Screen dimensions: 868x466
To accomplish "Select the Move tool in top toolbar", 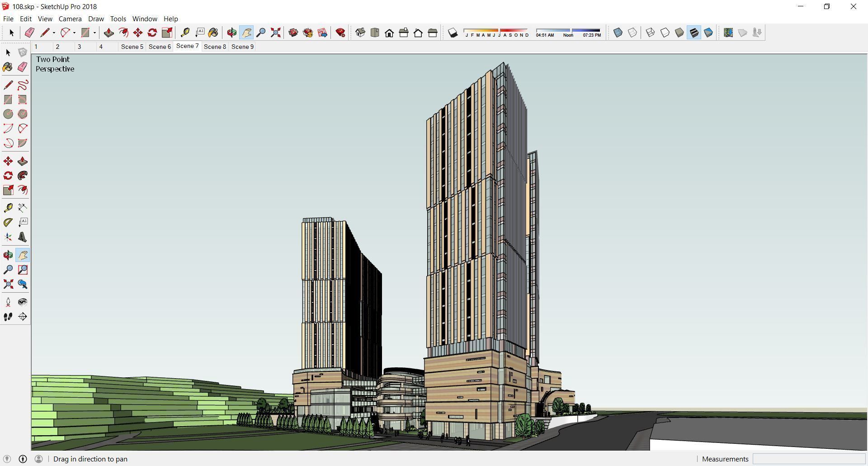I will pyautogui.click(x=138, y=33).
